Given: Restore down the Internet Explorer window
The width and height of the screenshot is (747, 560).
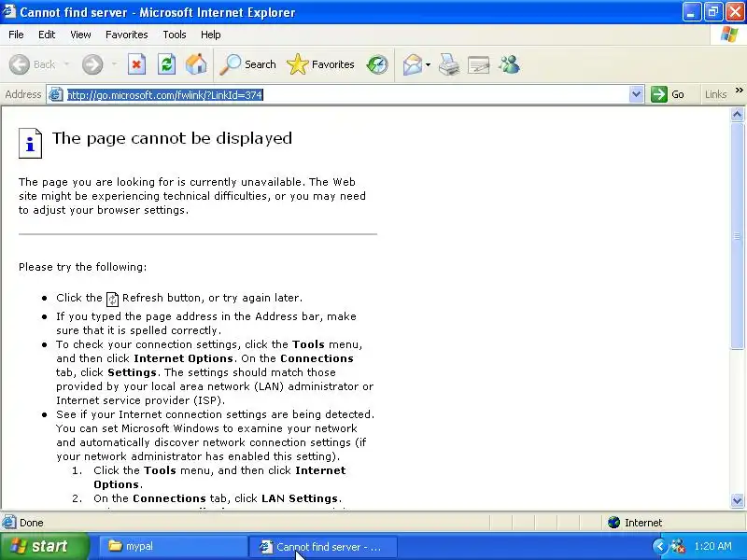Looking at the screenshot, I should 713,12.
